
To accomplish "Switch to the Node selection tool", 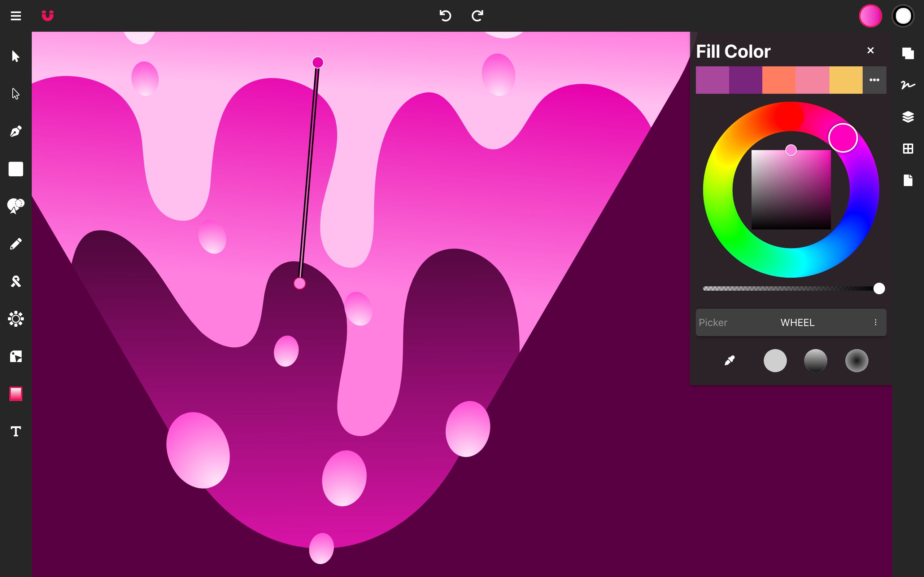I will tap(16, 93).
